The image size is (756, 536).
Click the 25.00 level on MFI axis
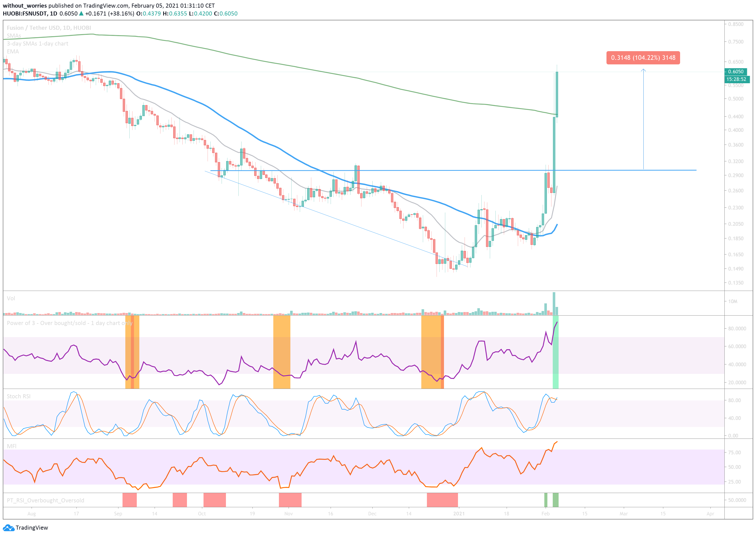[x=734, y=482]
